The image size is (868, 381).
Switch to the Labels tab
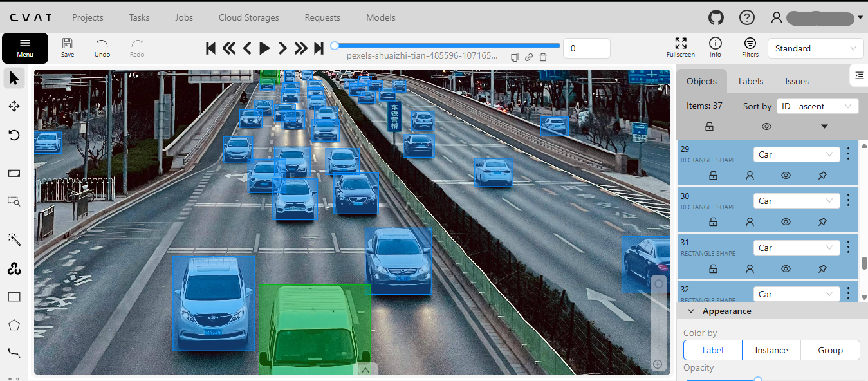(x=750, y=81)
